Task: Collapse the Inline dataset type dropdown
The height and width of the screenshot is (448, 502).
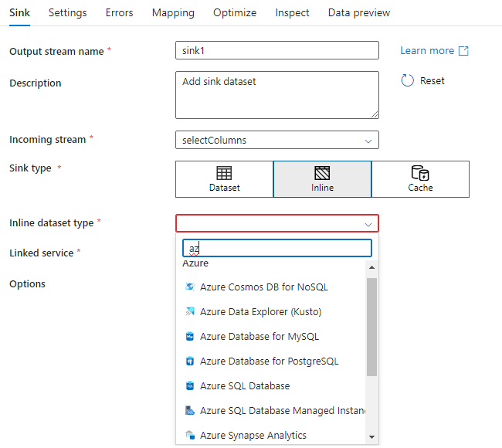Action: (x=368, y=224)
